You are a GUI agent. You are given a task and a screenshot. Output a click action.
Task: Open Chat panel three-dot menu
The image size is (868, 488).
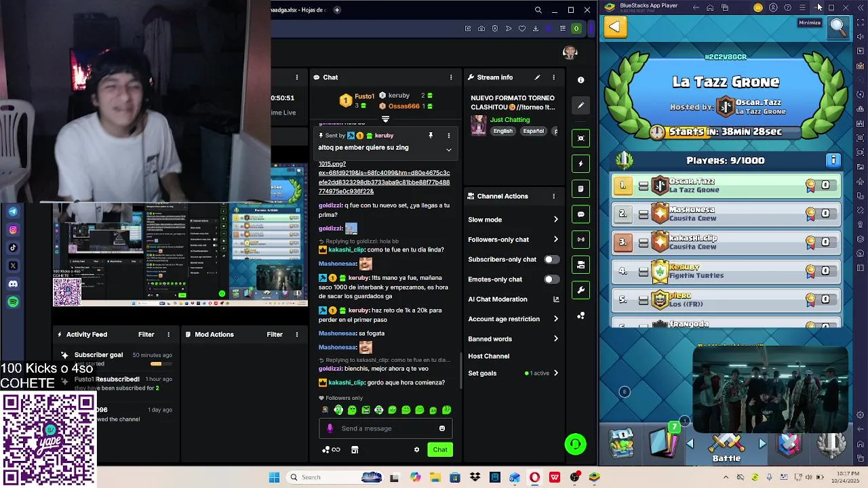point(451,77)
